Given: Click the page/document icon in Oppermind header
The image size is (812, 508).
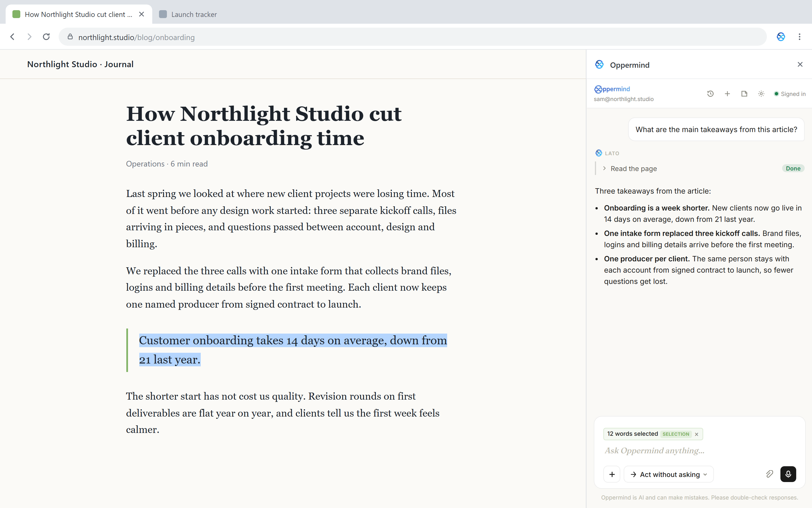Looking at the screenshot, I should [x=744, y=94].
